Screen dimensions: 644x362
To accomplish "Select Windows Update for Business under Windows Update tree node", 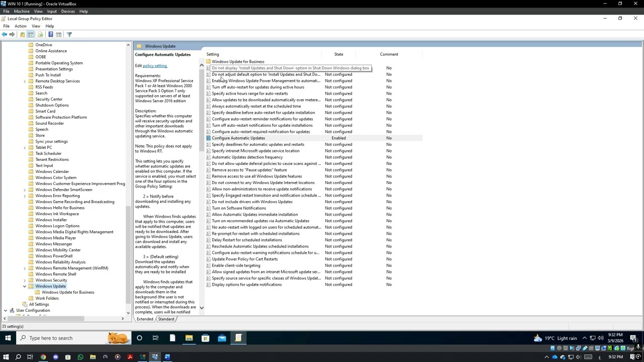I will click(x=68, y=292).
